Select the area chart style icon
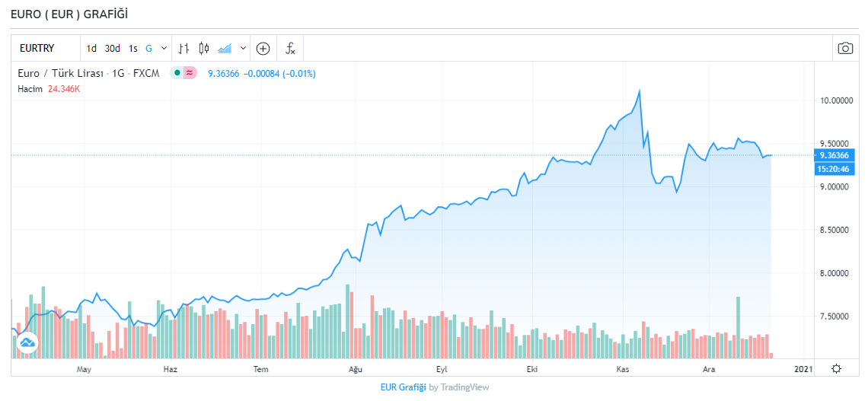 (x=225, y=48)
